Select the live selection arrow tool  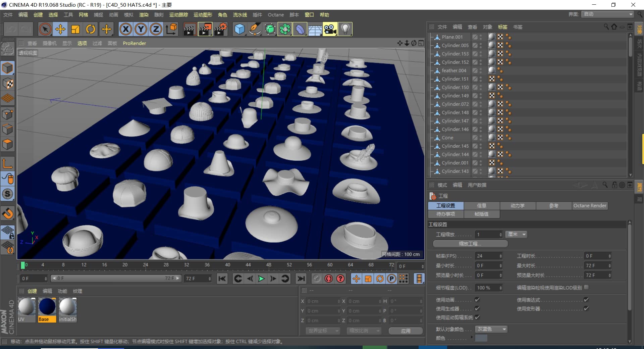point(45,29)
